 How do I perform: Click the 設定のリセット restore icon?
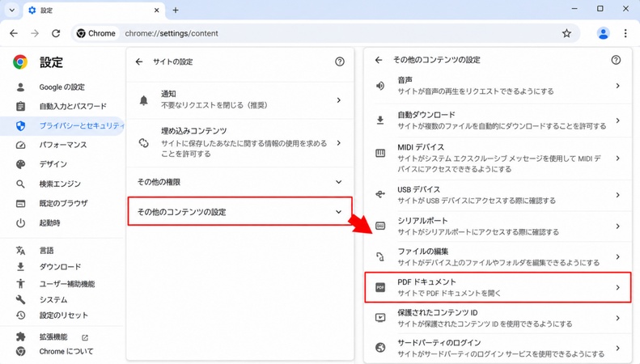pyautogui.click(x=20, y=315)
